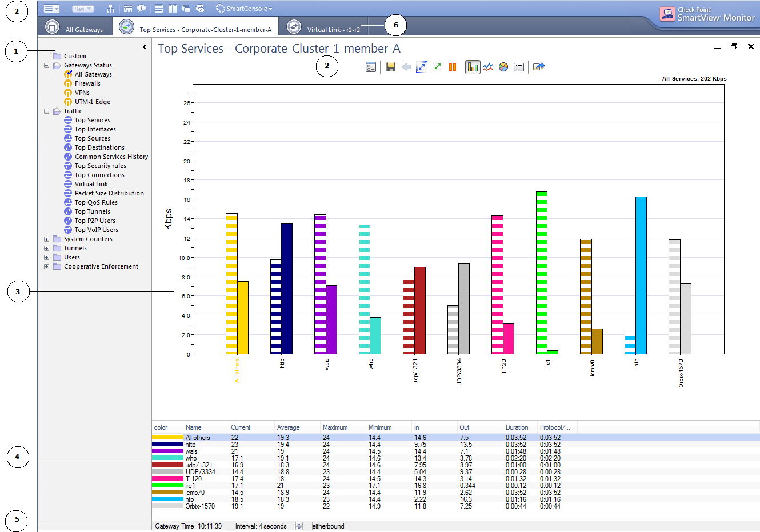Switch to the Virtual Link r1-r2 tab

click(324, 27)
